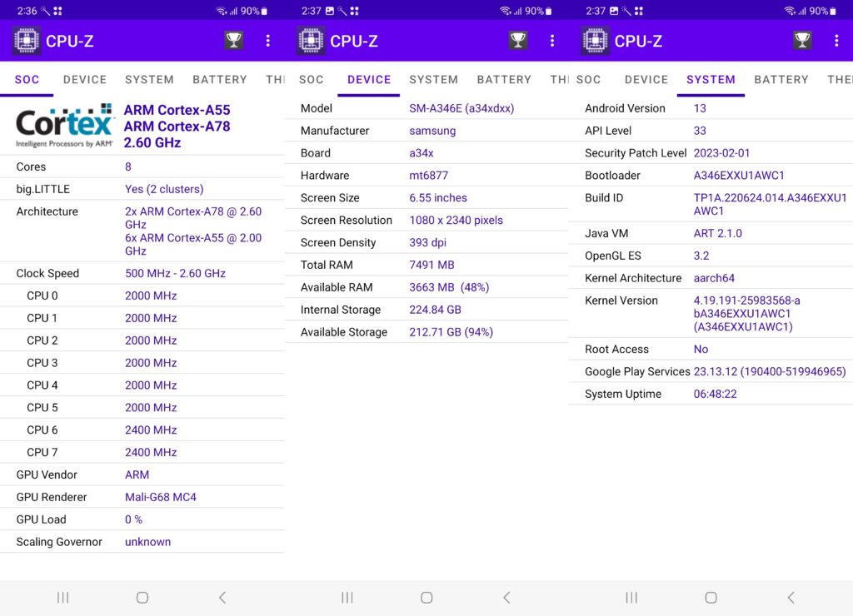Select the SOC tab in the left screen
The height and width of the screenshot is (616, 853).
(27, 80)
